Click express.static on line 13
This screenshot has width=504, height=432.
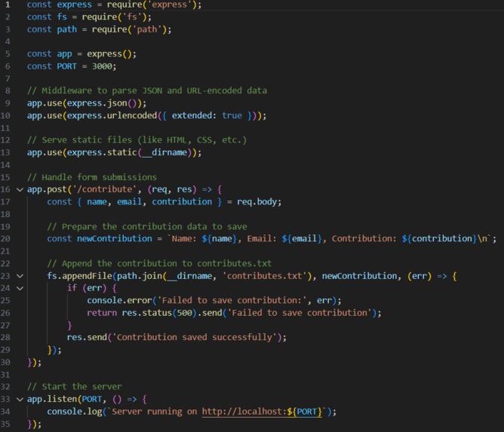(x=102, y=152)
